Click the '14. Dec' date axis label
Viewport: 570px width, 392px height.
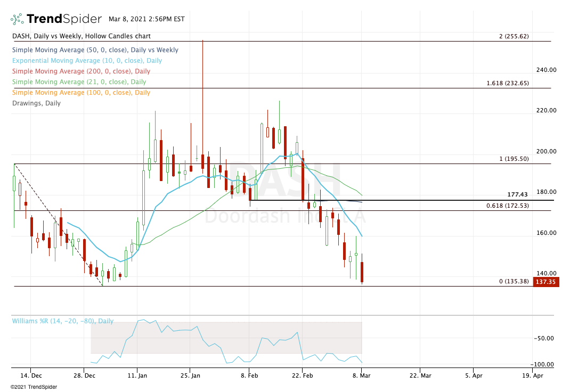click(x=31, y=375)
